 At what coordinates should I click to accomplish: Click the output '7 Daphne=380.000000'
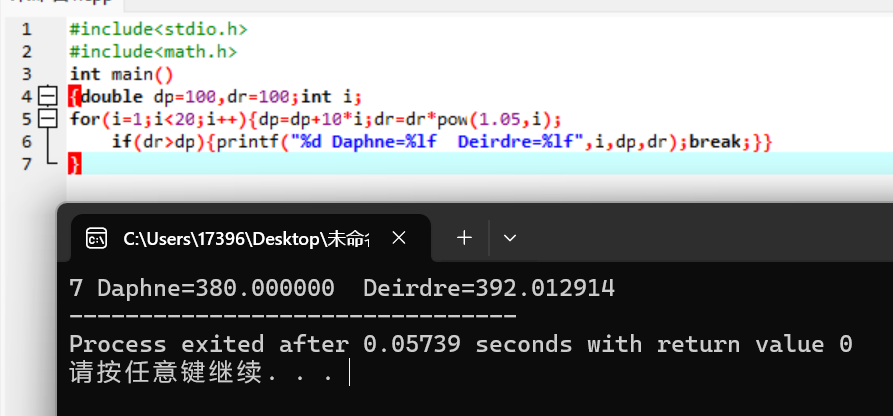point(202,289)
